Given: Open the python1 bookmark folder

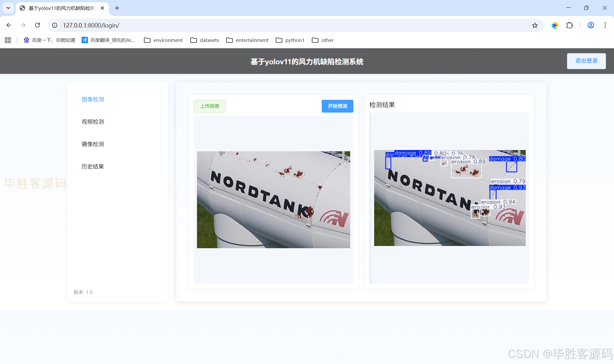Looking at the screenshot, I should [290, 40].
